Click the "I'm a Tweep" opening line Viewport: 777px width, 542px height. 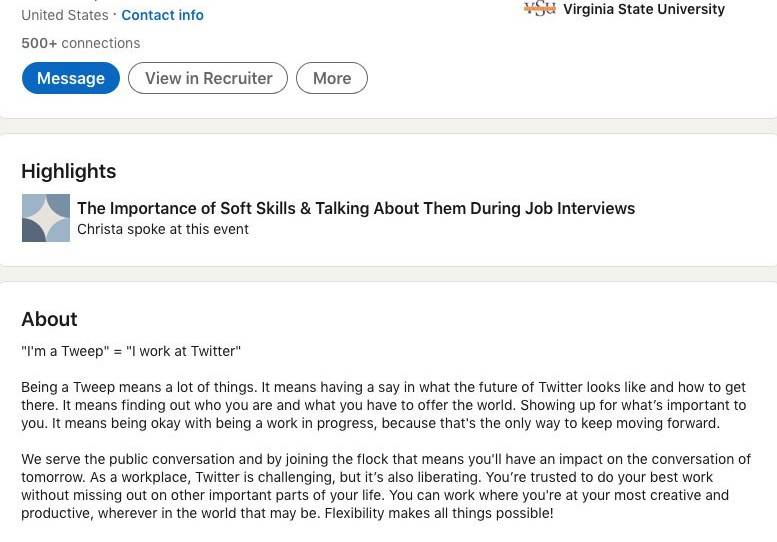coord(131,351)
